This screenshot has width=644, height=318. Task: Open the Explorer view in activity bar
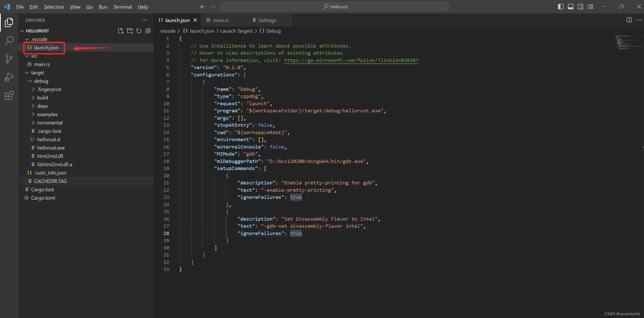pos(9,22)
